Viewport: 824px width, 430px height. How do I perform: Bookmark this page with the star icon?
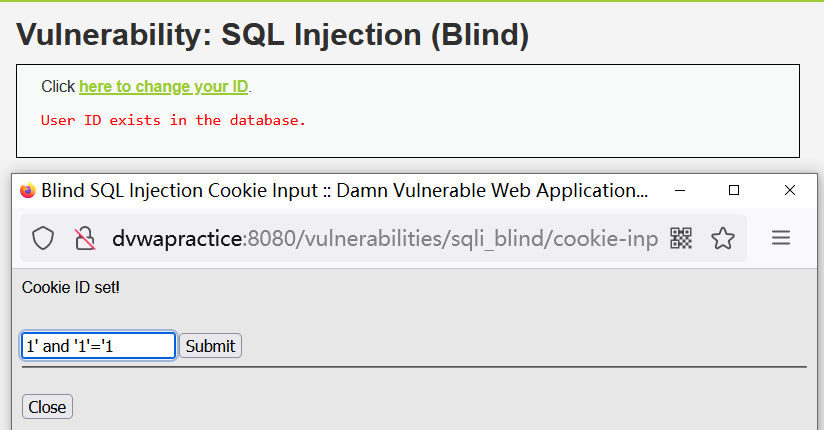pos(723,239)
